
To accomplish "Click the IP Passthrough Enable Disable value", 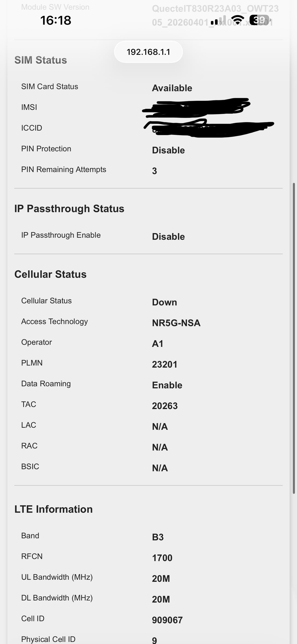I will (169, 237).
